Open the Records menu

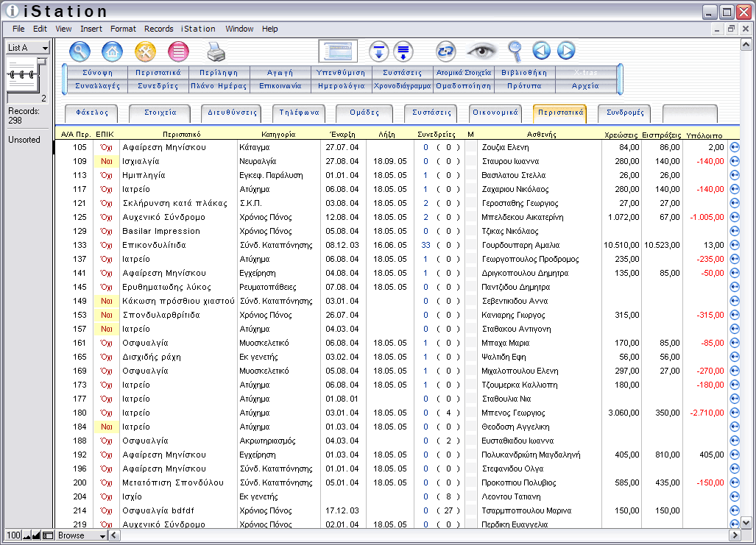[x=158, y=29]
